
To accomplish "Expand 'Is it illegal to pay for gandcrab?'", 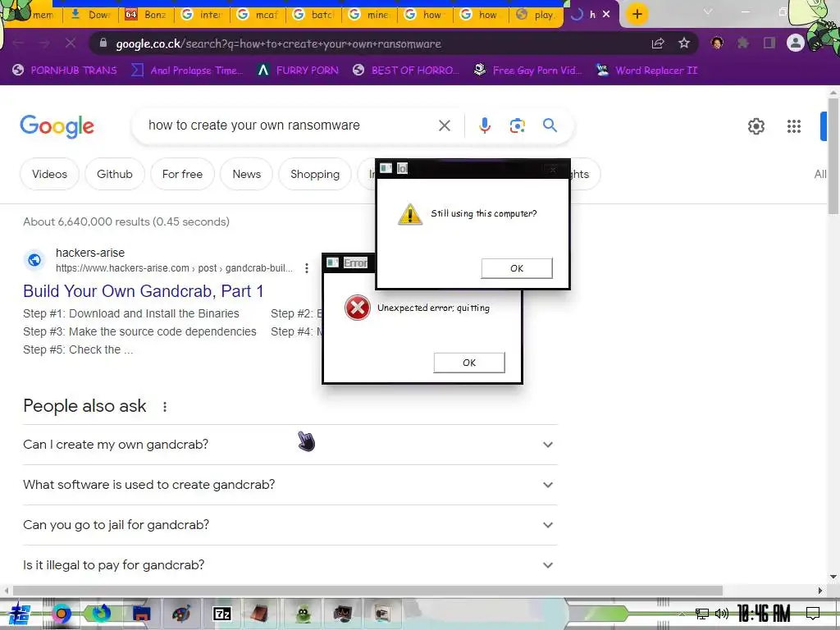I will 290,565.
